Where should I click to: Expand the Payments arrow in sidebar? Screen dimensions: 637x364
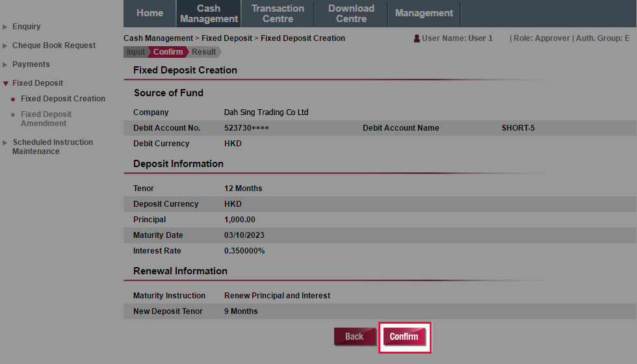[5, 64]
